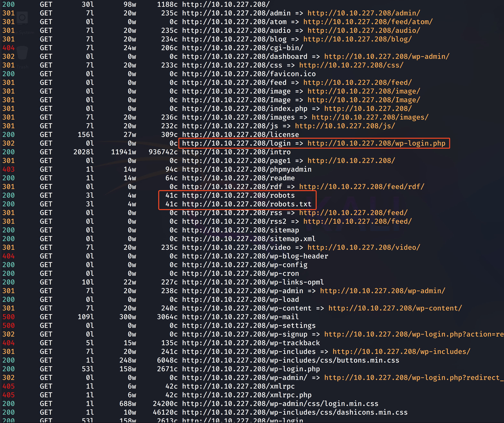This screenshot has width=504, height=423.
Task: Click the /sitemap.xml URL
Action: click(x=249, y=239)
